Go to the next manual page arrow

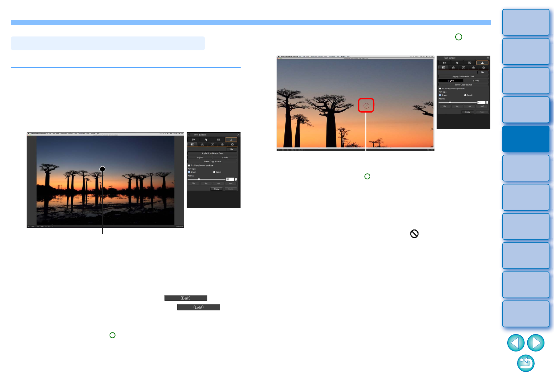[536, 343]
